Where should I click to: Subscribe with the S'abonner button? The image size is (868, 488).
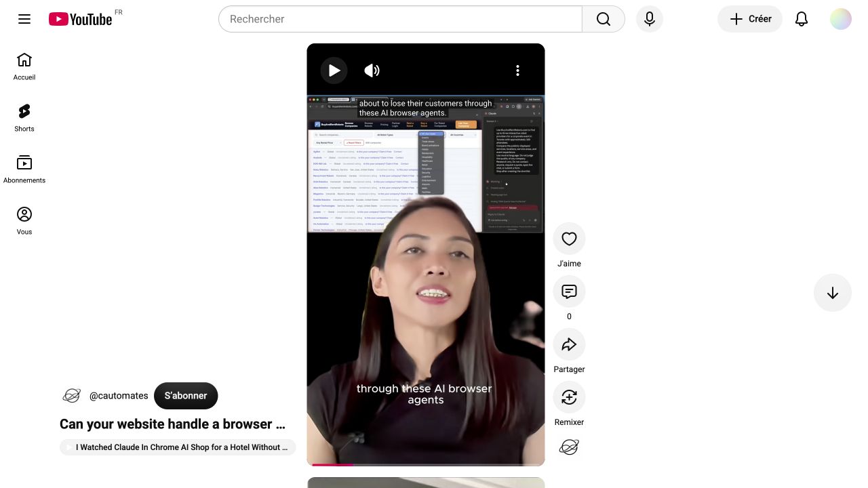[x=186, y=396]
